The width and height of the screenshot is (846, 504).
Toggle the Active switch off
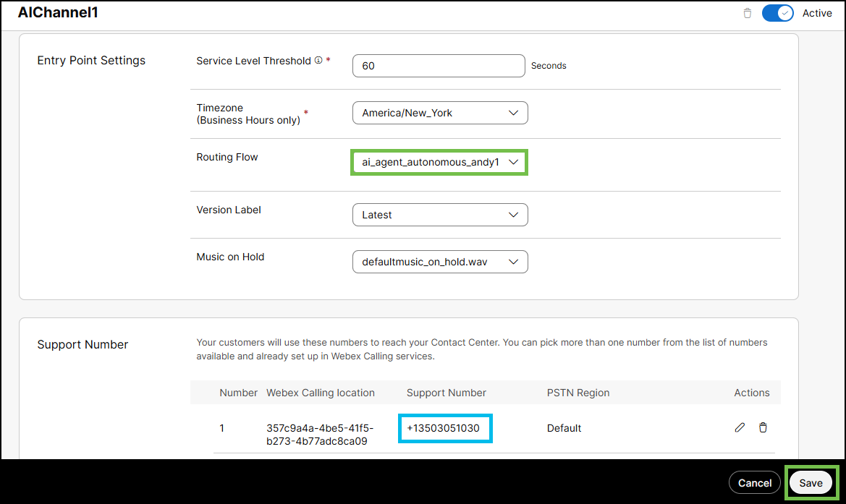[x=778, y=13]
